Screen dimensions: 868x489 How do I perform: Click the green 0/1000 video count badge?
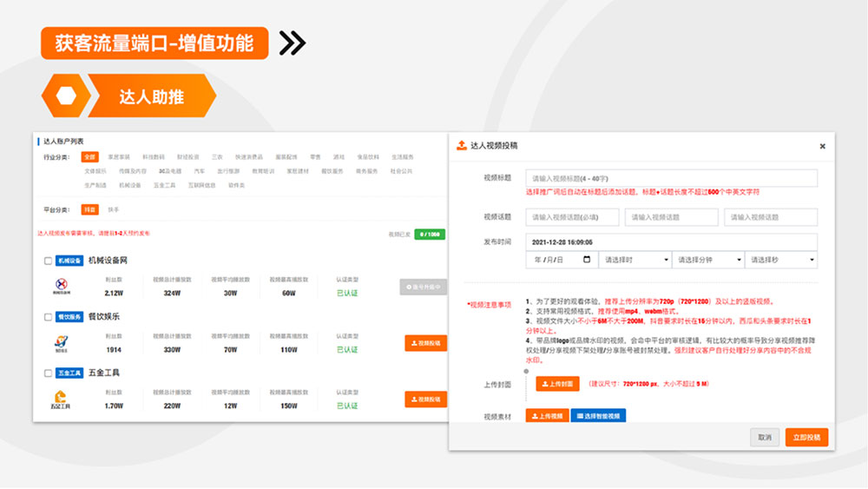(x=430, y=234)
